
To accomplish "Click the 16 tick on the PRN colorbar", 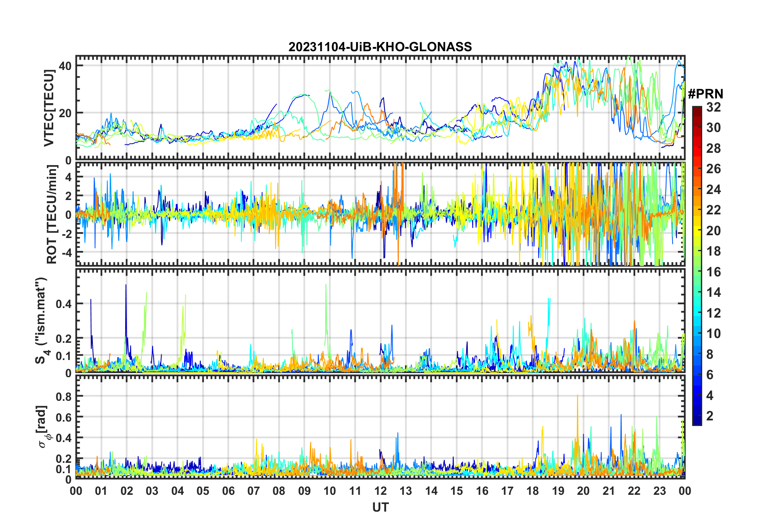I will click(x=713, y=272).
